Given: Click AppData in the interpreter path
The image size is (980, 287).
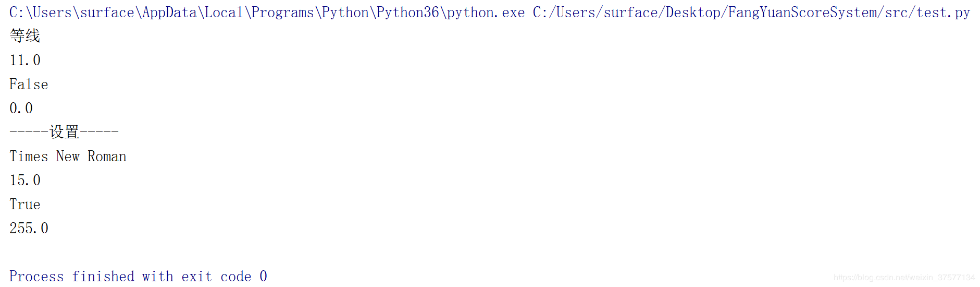Looking at the screenshot, I should pos(169,13).
